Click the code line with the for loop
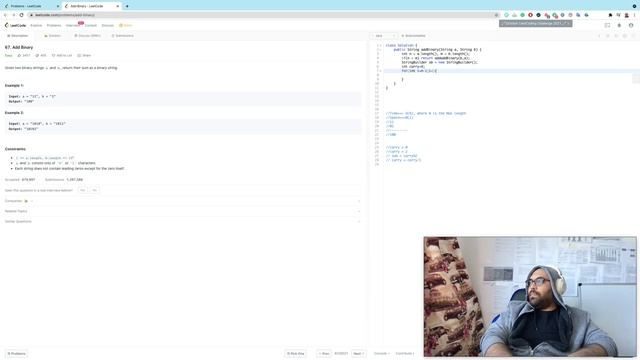Screen dimensions: 640x360 pyautogui.click(x=419, y=71)
